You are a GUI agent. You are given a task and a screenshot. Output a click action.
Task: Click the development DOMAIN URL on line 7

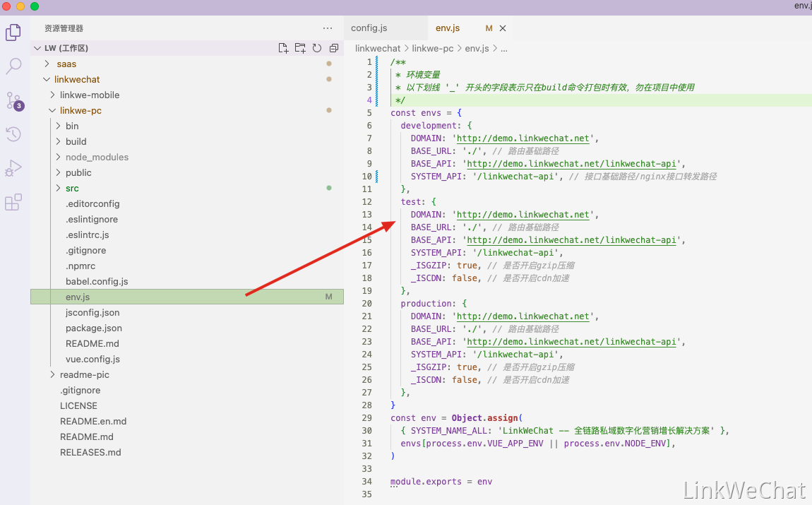[x=523, y=138]
